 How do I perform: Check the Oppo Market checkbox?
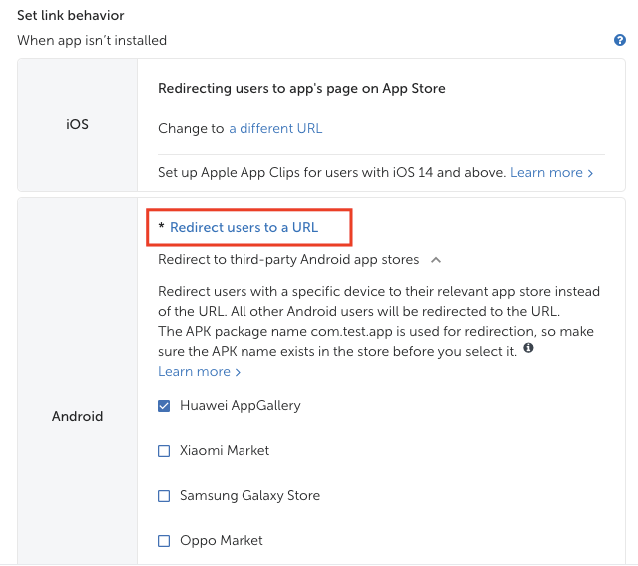(x=164, y=541)
